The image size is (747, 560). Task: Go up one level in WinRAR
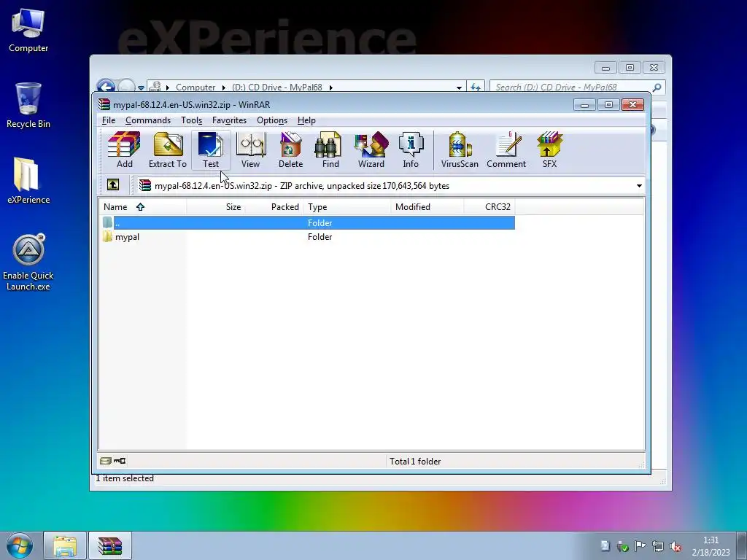[113, 184]
